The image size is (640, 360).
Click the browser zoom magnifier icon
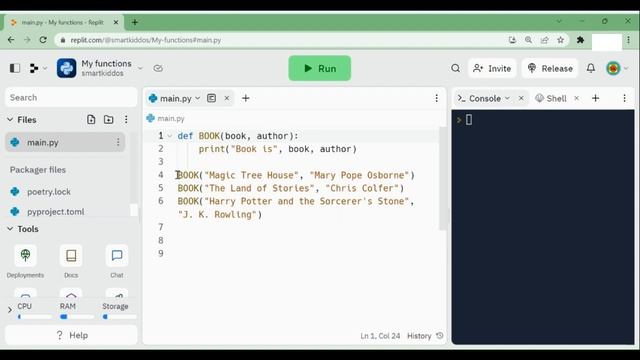coord(528,40)
